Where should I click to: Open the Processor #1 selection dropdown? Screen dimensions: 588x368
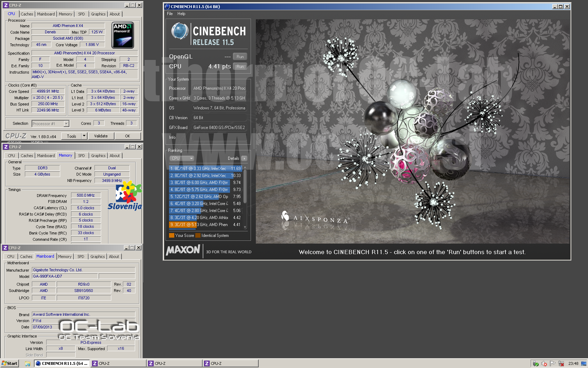pyautogui.click(x=66, y=123)
